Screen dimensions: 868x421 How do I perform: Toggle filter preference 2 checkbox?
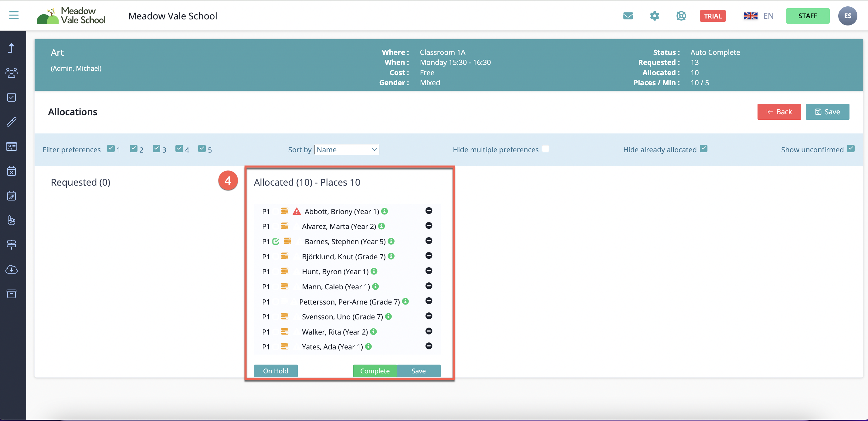pyautogui.click(x=134, y=149)
